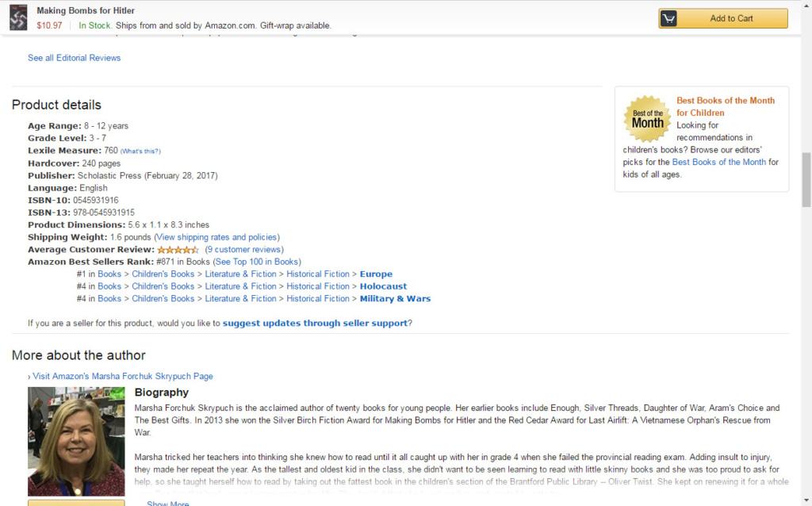Open the Lexile 'What's this?' link

click(140, 151)
